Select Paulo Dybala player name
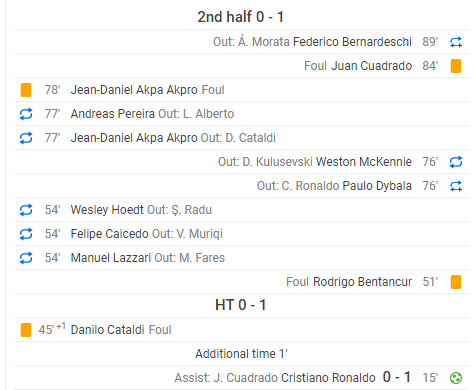474x390 pixels. pos(377,186)
